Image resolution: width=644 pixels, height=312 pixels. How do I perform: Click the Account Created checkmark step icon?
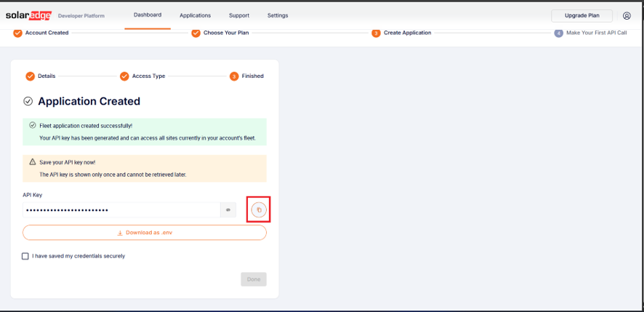17,33
